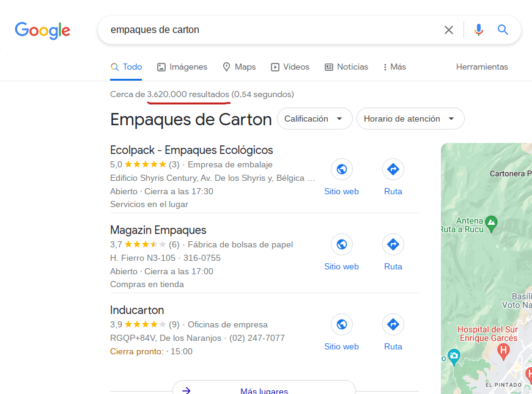Image resolution: width=532 pixels, height=394 pixels.
Task: Select the Hospital del Sur map pin
Action: point(503,351)
